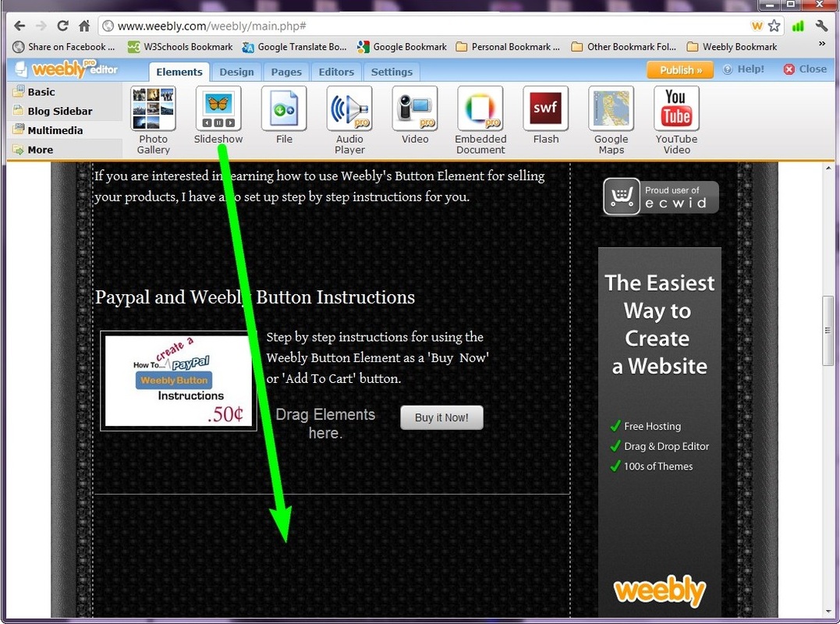Go forward using browser forward arrow
The image size is (840, 624).
[x=41, y=26]
